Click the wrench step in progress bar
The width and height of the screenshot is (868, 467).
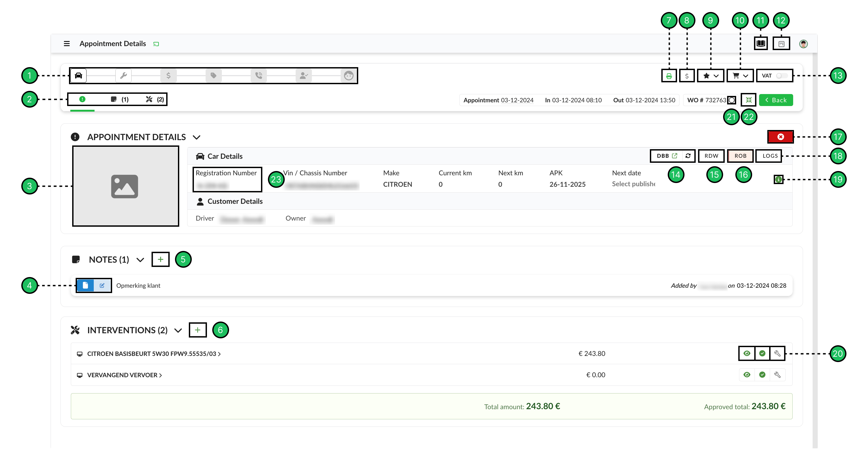(123, 75)
